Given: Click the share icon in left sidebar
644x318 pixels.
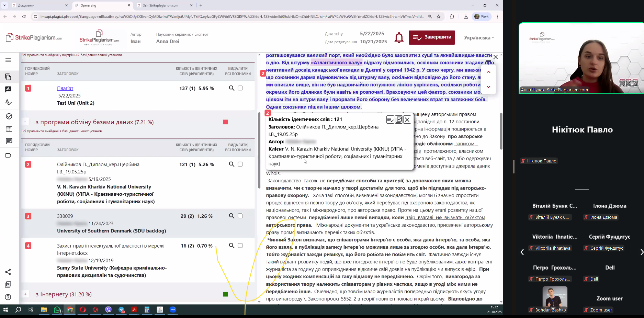Looking at the screenshot, I should pos(9,272).
